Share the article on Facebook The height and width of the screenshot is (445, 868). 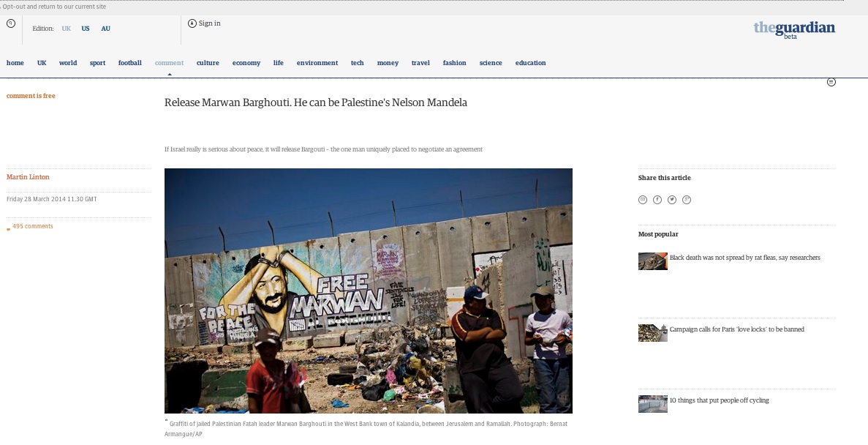[657, 200]
